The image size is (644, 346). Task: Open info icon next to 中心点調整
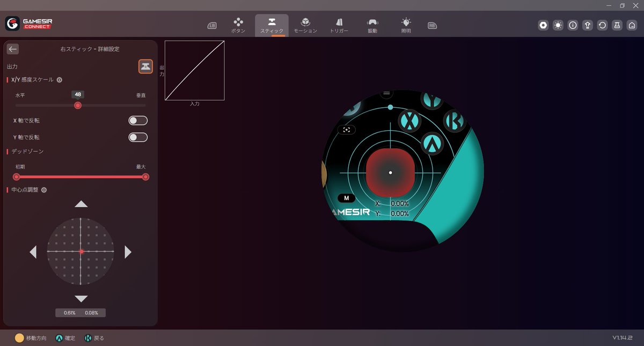pos(44,190)
